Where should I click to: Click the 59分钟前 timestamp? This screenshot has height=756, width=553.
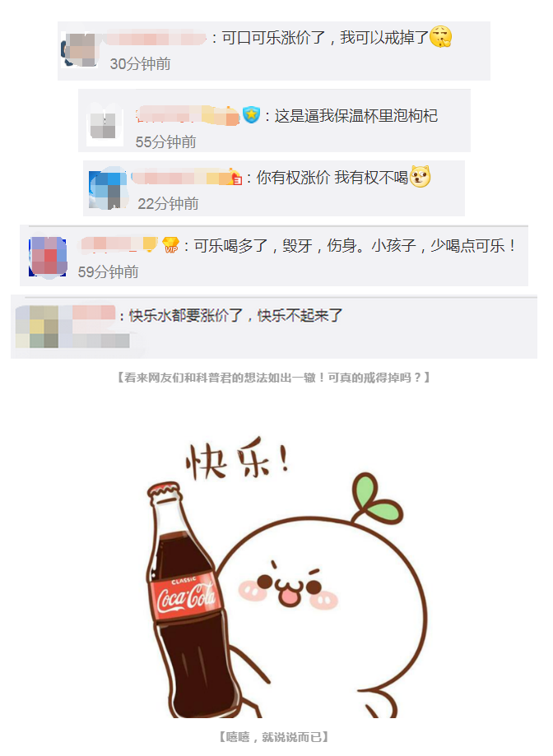click(108, 272)
